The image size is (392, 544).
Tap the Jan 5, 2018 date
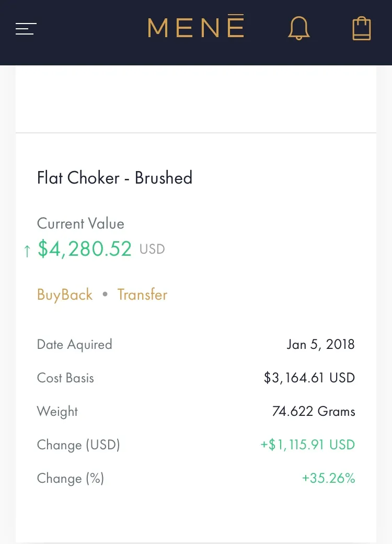coord(320,344)
